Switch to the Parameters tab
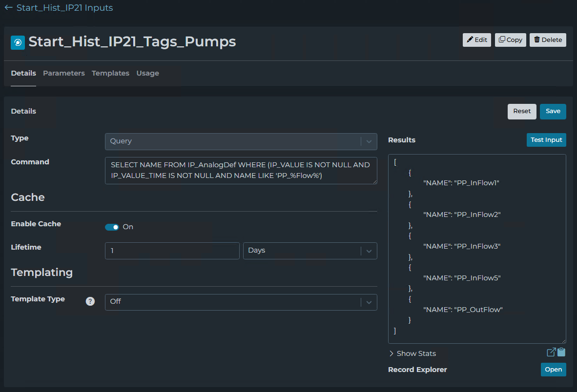This screenshot has height=392, width=577. tap(64, 73)
